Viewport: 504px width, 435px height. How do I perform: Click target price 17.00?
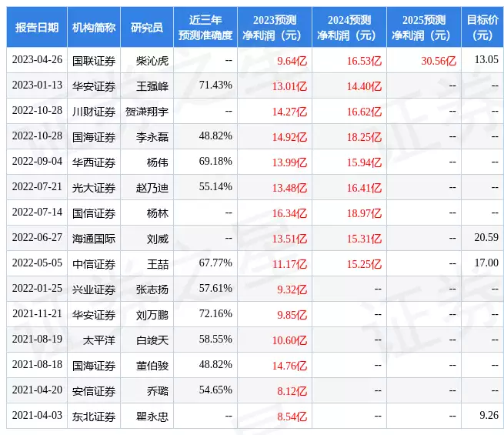(486, 263)
